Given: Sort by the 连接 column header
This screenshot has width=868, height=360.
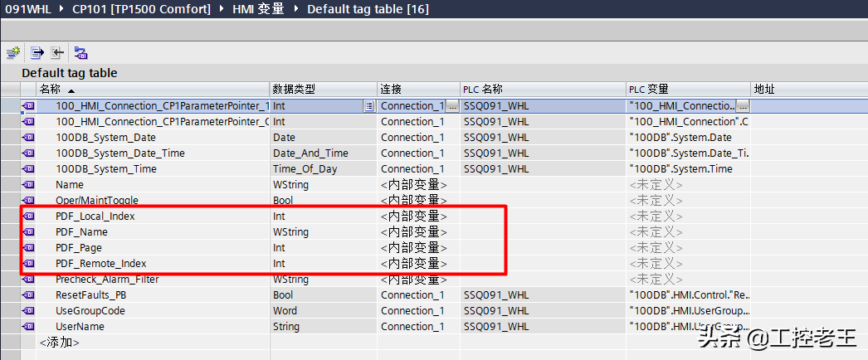Looking at the screenshot, I should click(x=418, y=89).
